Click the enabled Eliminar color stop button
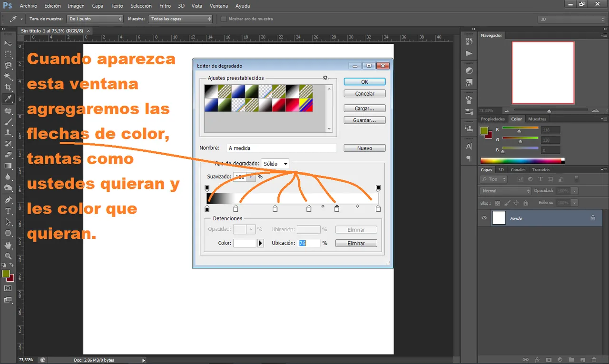Viewport: 609px width, 364px height. tap(356, 243)
